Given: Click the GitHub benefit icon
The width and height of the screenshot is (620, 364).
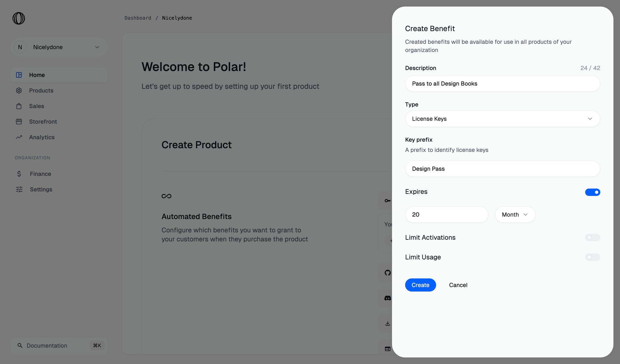Looking at the screenshot, I should tap(387, 273).
